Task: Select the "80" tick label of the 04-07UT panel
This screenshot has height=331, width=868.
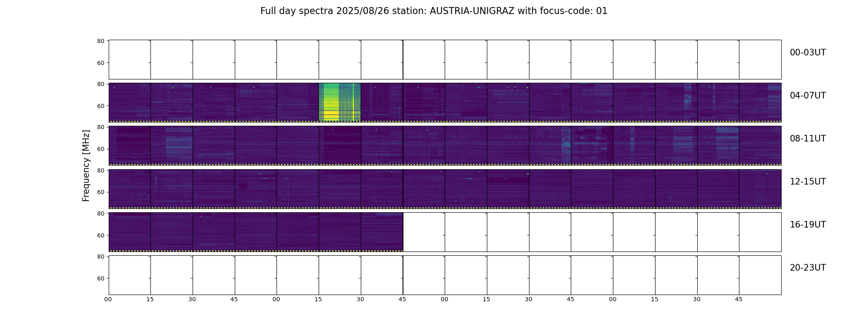Action: (100, 84)
